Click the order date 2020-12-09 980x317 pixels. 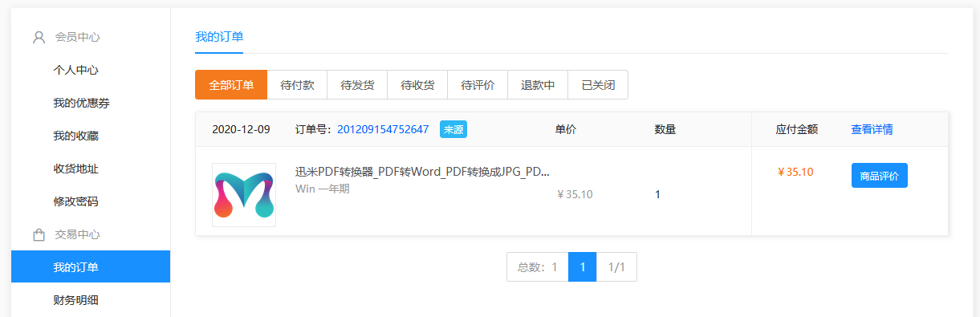pyautogui.click(x=241, y=129)
